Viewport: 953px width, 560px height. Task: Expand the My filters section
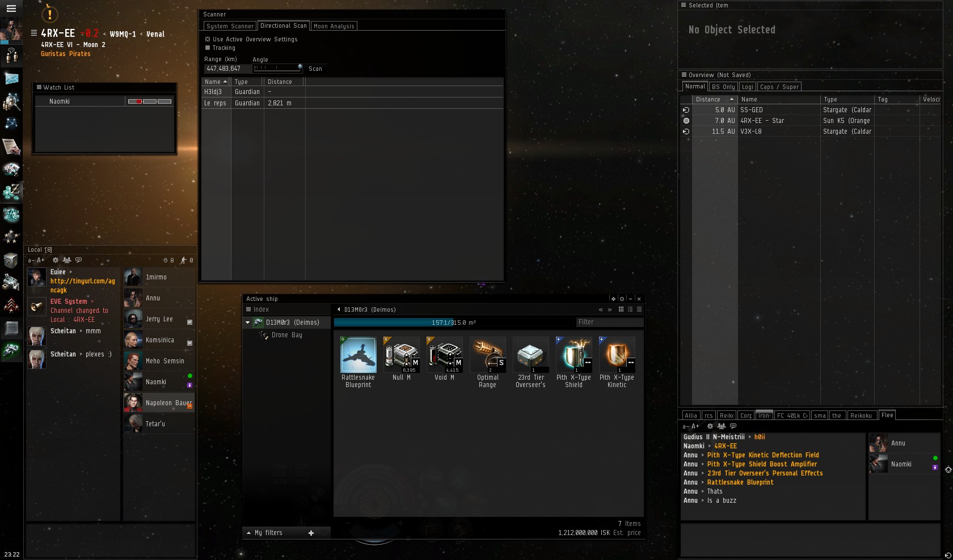[248, 533]
